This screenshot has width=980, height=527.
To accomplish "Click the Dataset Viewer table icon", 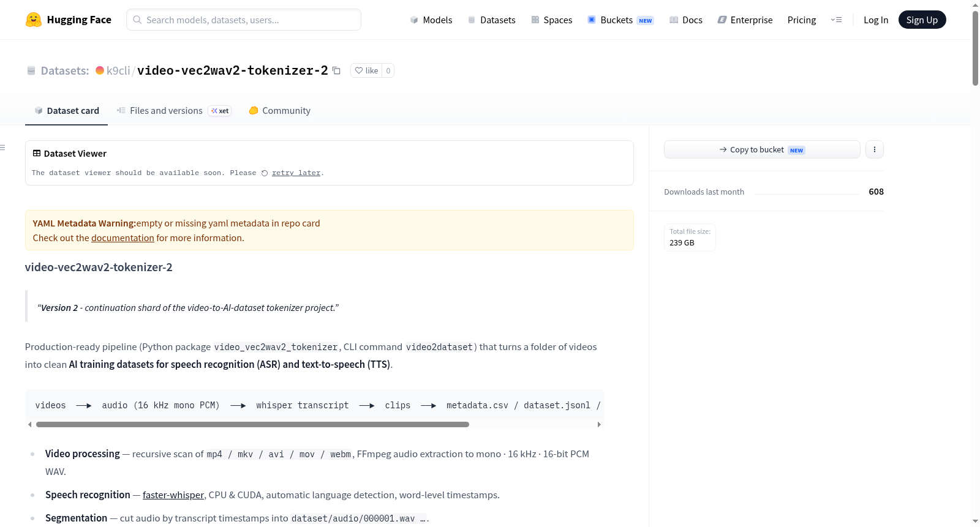I will point(37,153).
